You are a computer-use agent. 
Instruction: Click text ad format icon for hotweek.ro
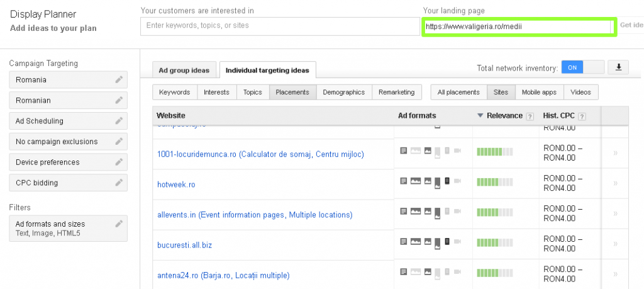point(404,181)
